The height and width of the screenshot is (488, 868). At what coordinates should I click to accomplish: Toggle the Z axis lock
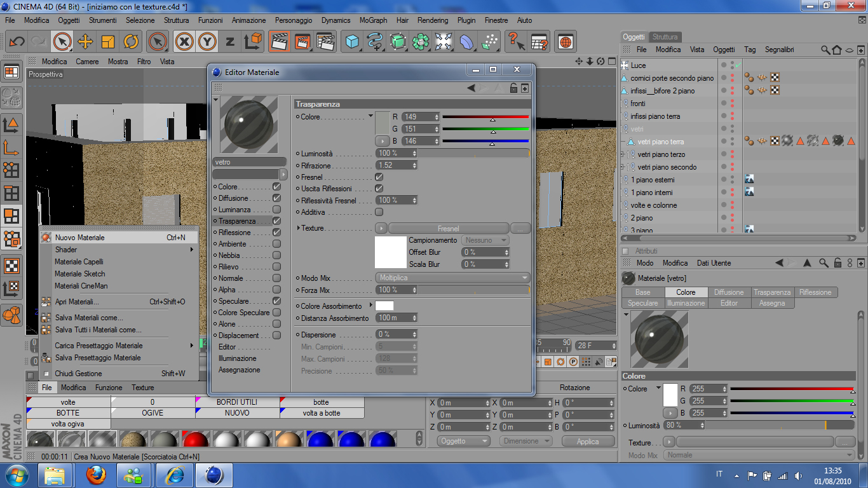pyautogui.click(x=230, y=42)
